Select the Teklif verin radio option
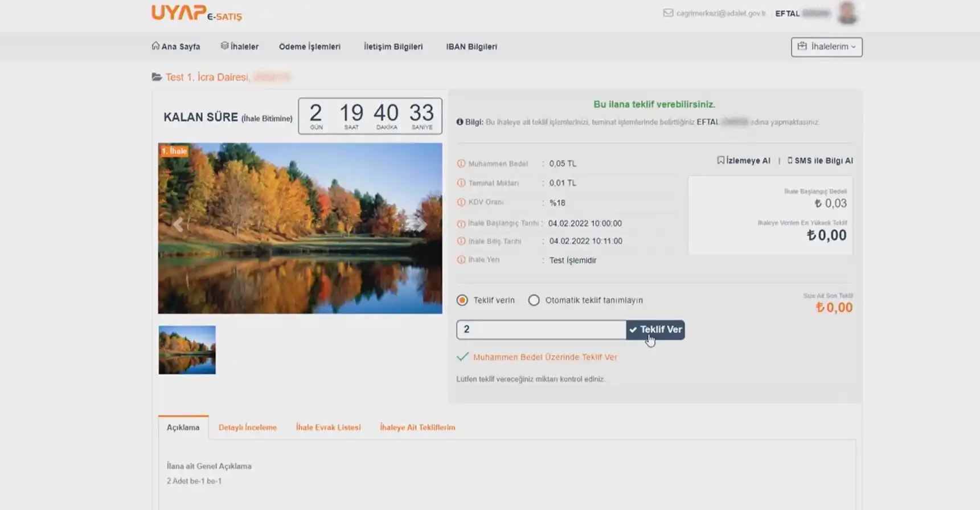Image resolution: width=980 pixels, height=510 pixels. 462,300
